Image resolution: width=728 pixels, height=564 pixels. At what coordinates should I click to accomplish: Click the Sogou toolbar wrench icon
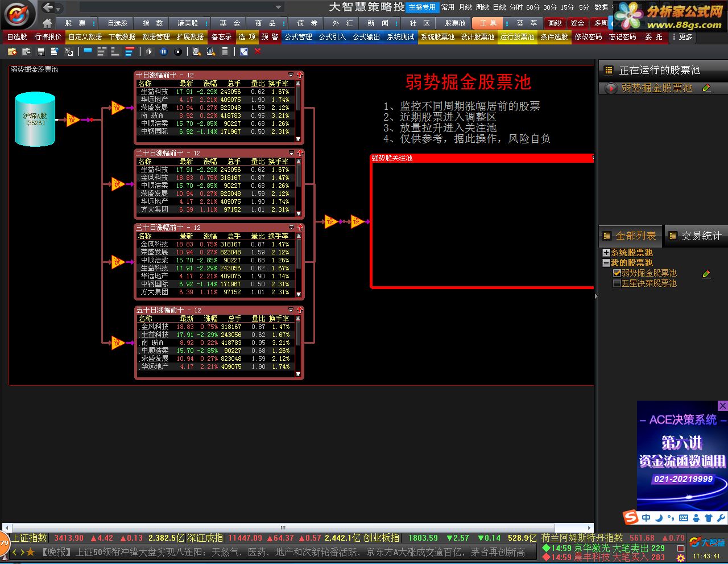(x=721, y=518)
